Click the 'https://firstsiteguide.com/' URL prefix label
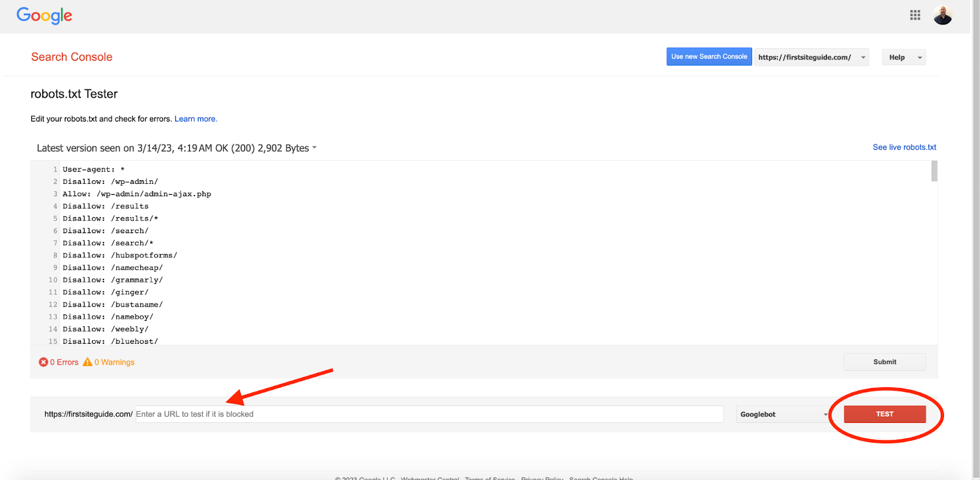The height and width of the screenshot is (480, 980). click(x=88, y=414)
